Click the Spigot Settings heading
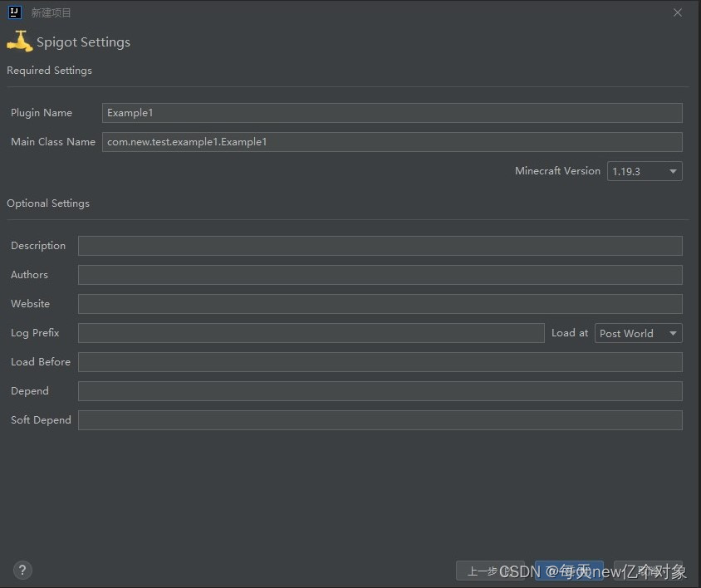 point(83,42)
